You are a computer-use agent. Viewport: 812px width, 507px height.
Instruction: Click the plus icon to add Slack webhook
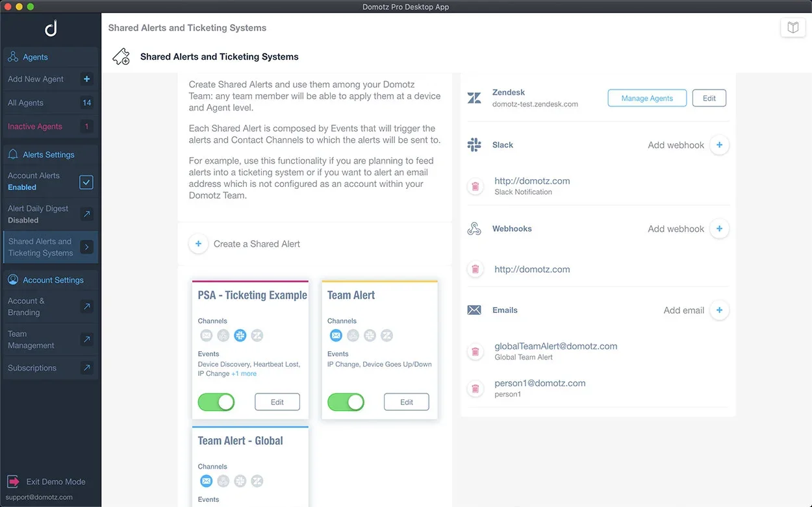coord(719,145)
